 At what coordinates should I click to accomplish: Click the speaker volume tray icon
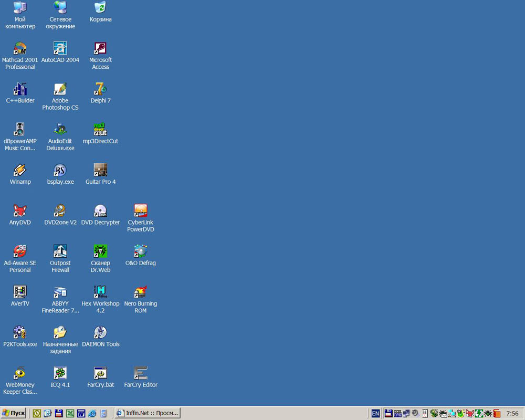click(415, 413)
